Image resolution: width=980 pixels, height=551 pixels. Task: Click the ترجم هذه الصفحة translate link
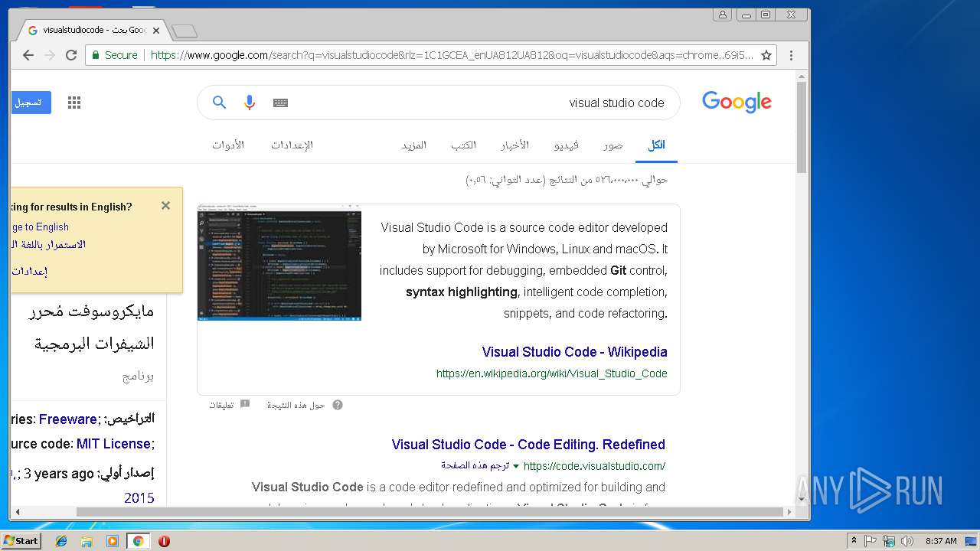(475, 465)
